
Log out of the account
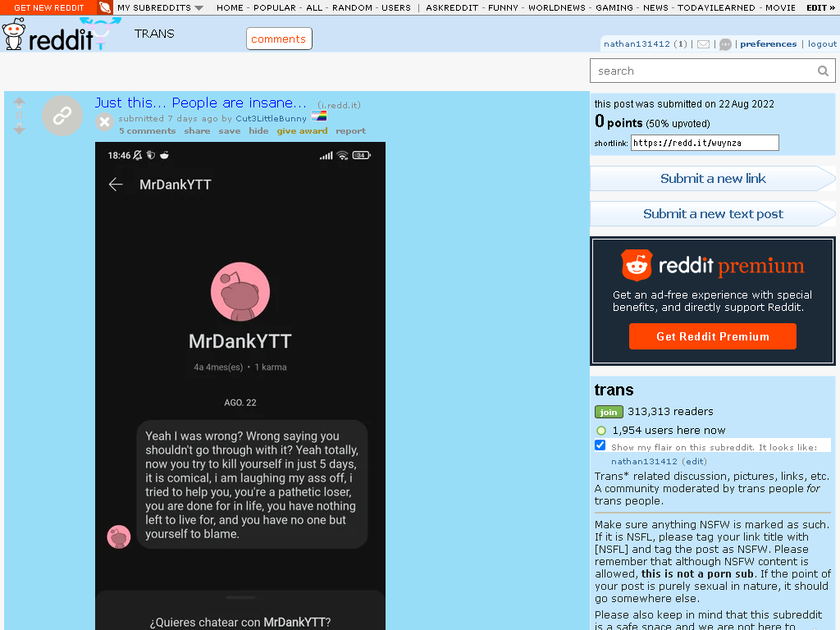click(822, 44)
